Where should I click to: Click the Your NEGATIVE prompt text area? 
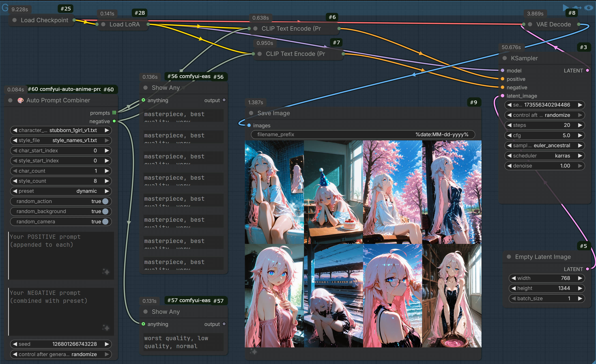click(61, 311)
